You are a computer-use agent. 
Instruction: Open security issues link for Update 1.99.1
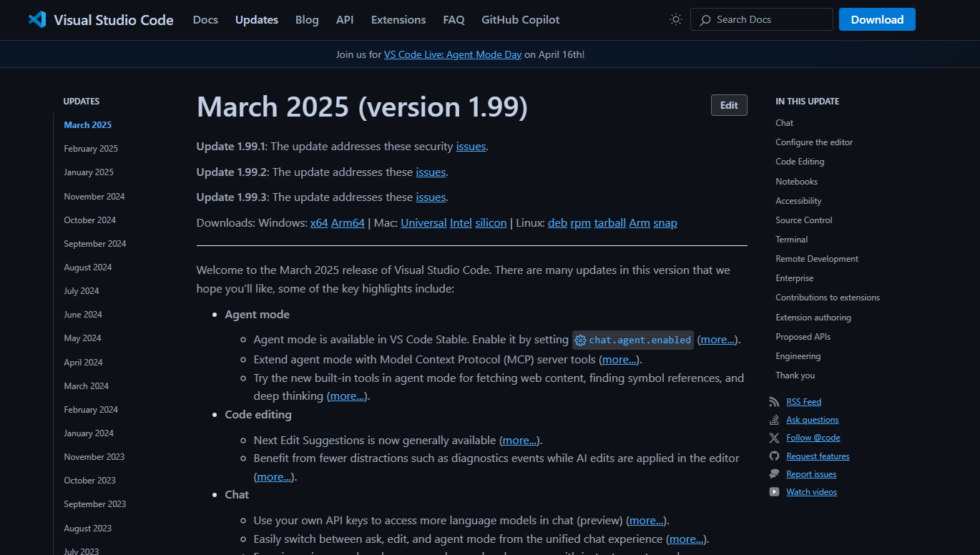(x=471, y=146)
